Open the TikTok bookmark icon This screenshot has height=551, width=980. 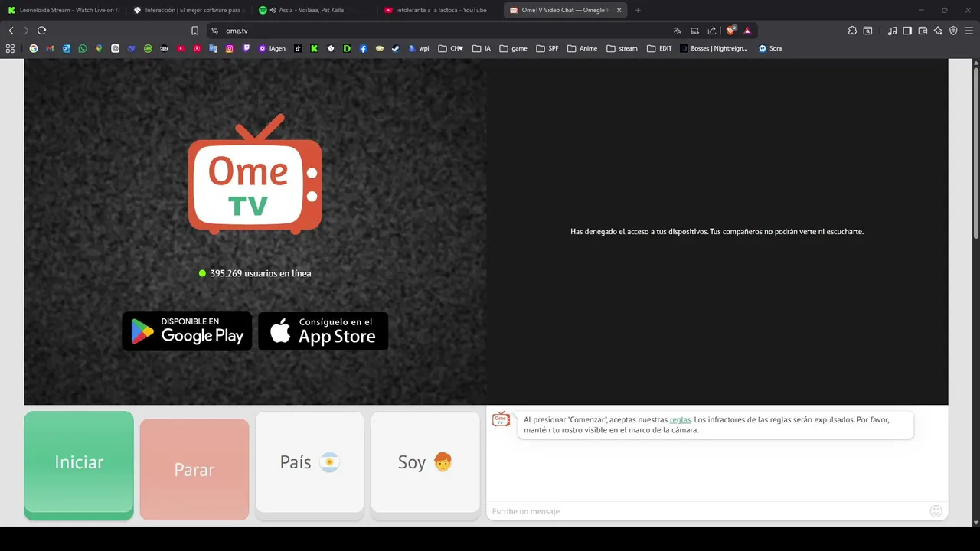pyautogui.click(x=298, y=48)
